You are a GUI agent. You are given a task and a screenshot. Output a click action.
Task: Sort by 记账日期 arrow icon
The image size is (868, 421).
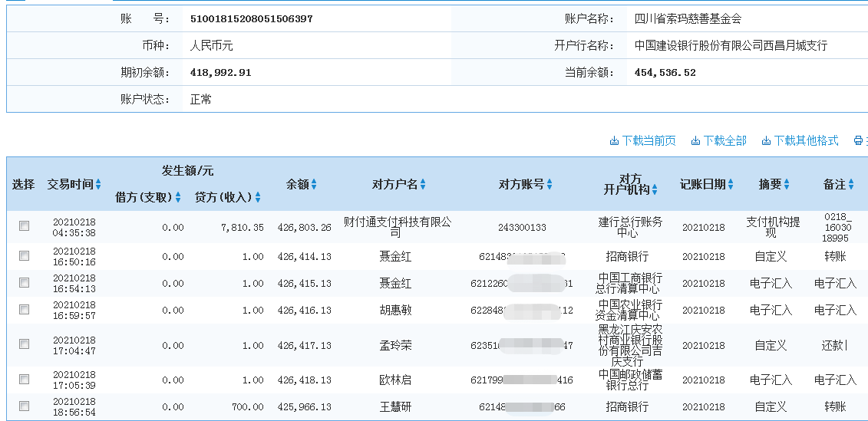click(x=731, y=184)
